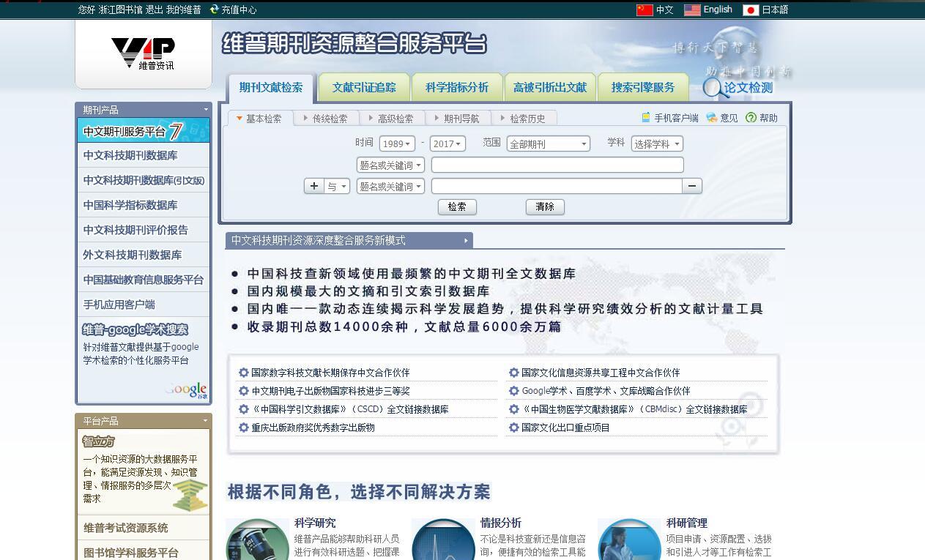
Task: Open 中文科技期刊数据库 sidebar link
Action: click(130, 155)
